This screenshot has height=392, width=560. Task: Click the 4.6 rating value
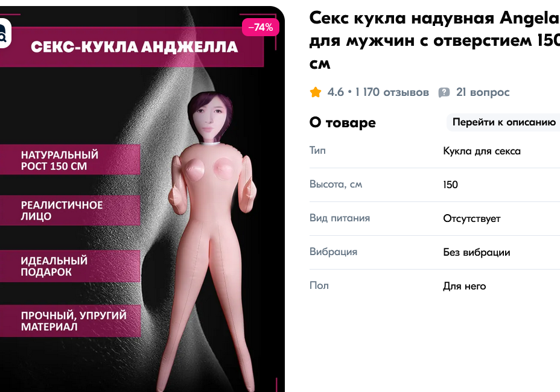[336, 92]
